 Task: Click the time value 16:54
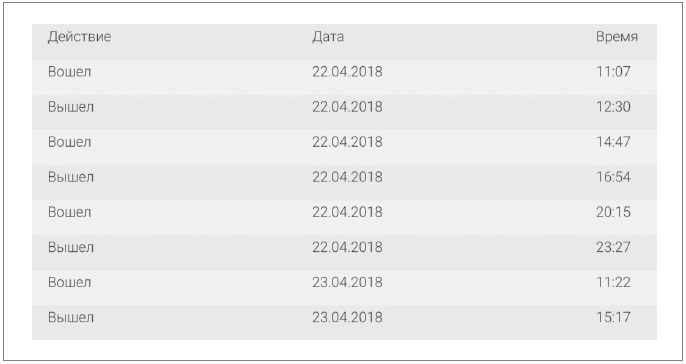(x=613, y=176)
